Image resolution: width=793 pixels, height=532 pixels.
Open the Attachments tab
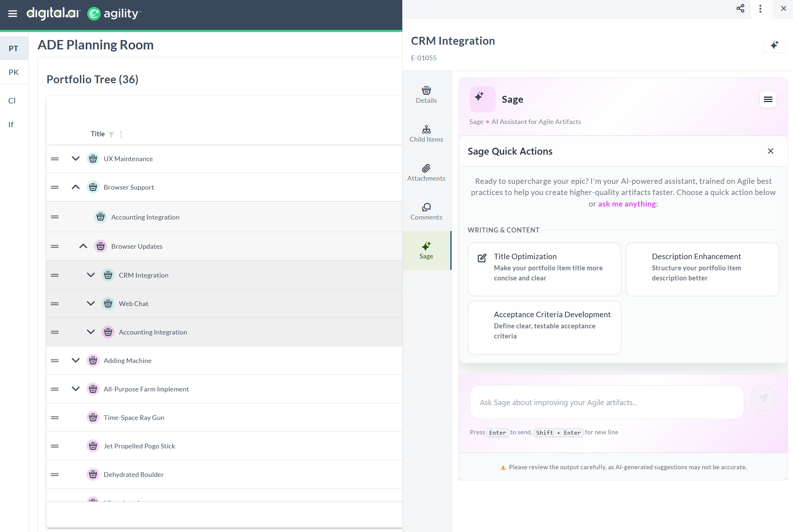pyautogui.click(x=426, y=173)
